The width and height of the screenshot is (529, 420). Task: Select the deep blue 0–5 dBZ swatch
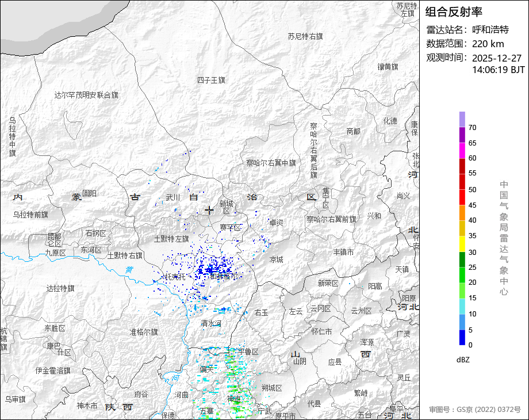462,337
